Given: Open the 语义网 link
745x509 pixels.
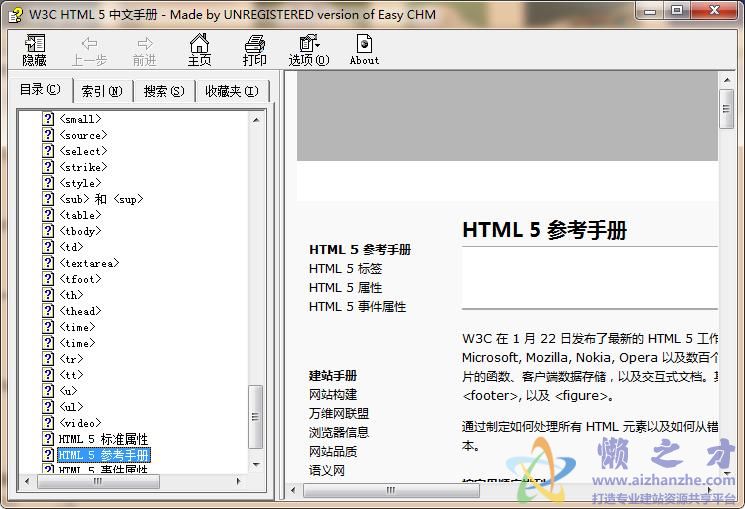Looking at the screenshot, I should click(x=327, y=471).
